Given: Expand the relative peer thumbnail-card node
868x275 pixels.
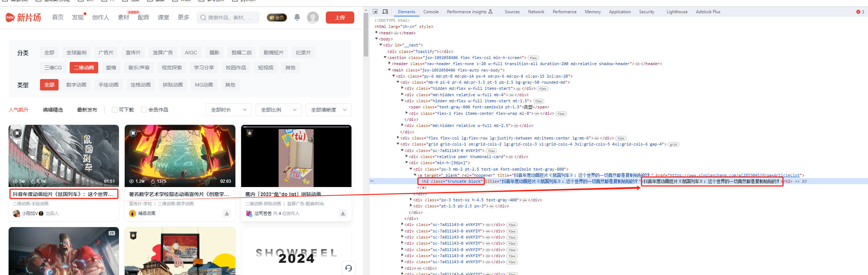Looking at the screenshot, I should [406, 156].
